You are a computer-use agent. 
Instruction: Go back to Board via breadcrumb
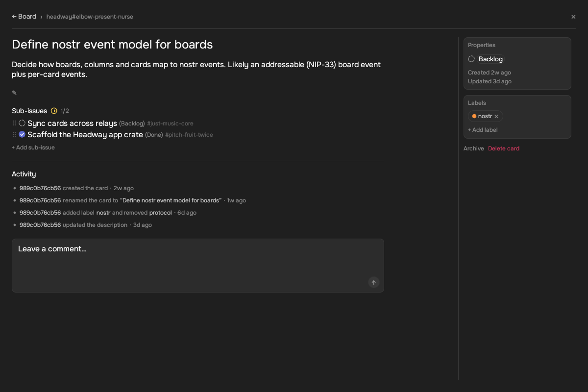(x=24, y=16)
